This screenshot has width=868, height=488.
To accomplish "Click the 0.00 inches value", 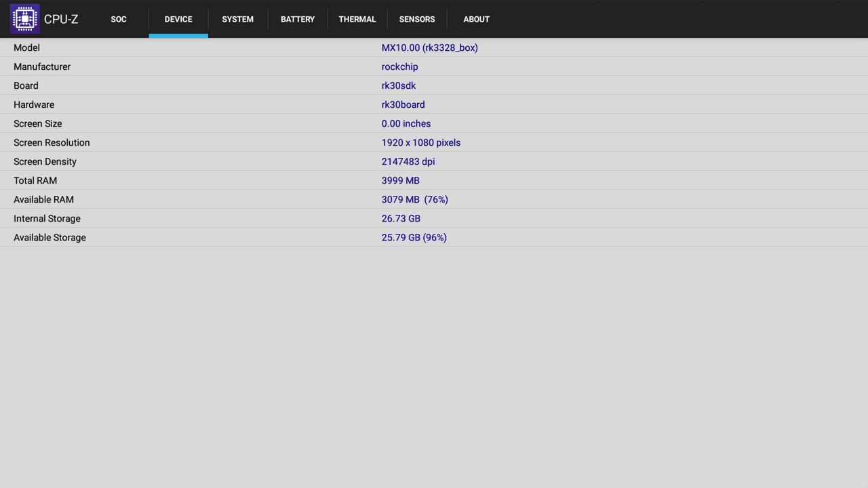I will pos(406,123).
